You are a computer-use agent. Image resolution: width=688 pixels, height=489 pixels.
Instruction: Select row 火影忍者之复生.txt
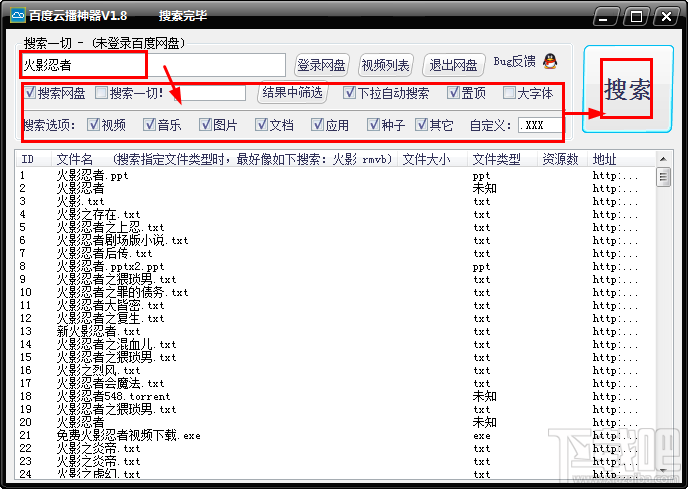[336, 318]
